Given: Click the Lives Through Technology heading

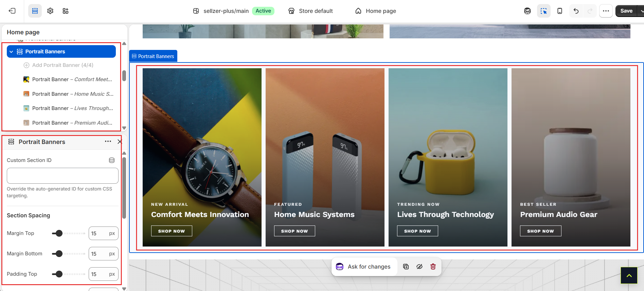Looking at the screenshot, I should point(446,215).
